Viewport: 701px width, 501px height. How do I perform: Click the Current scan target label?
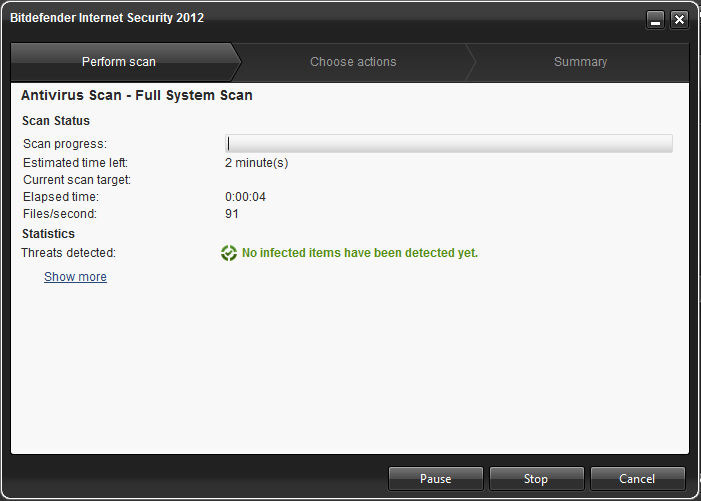coord(77,180)
